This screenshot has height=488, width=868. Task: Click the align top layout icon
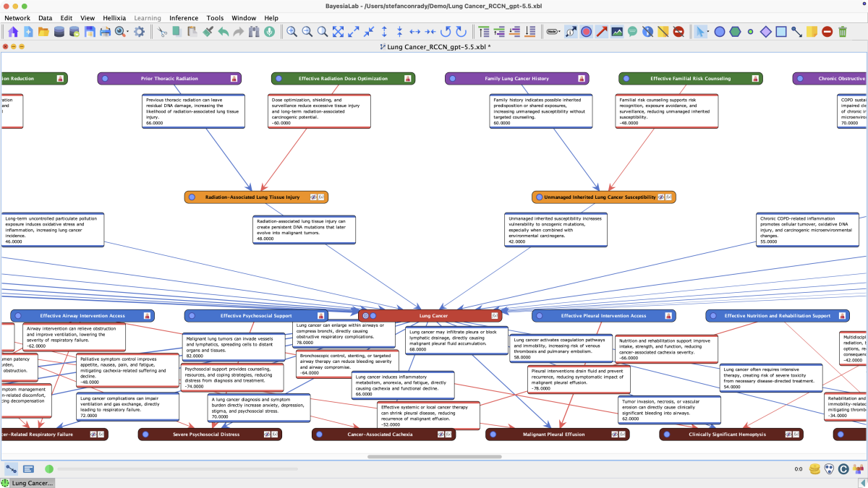483,32
